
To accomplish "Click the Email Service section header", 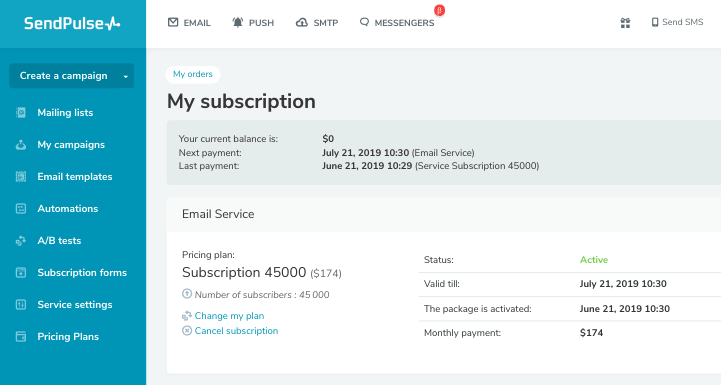I will click(x=218, y=214).
